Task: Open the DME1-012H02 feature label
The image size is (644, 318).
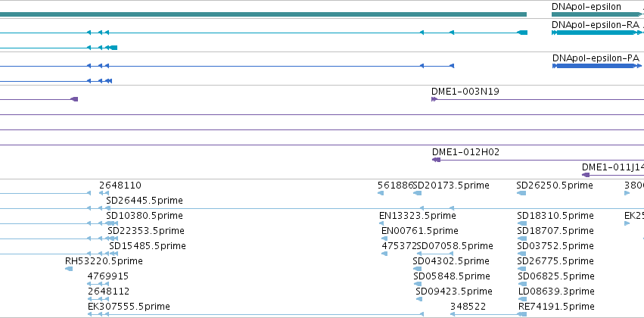Action: tap(465, 152)
